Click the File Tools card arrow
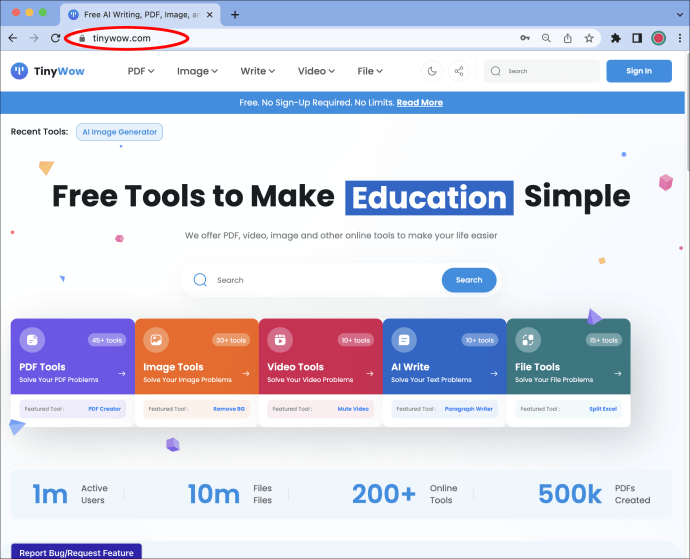Viewport: 690px width, 559px height. pos(618,374)
